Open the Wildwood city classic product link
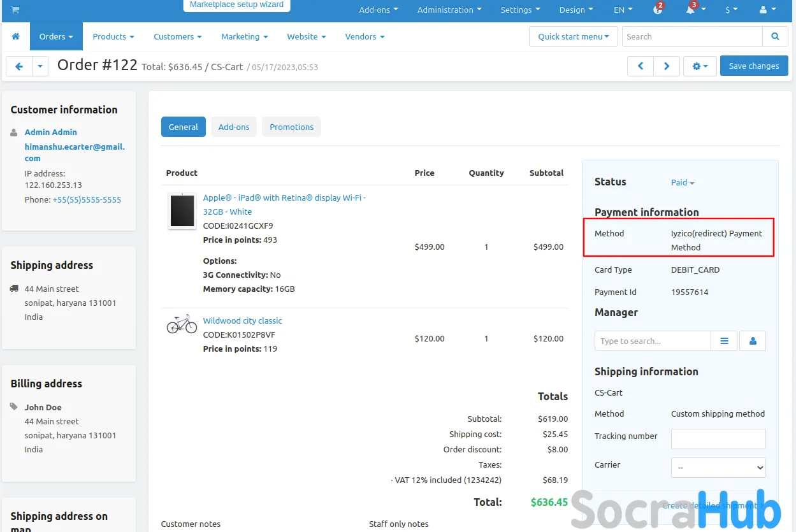This screenshot has height=532, width=796. coord(242,321)
